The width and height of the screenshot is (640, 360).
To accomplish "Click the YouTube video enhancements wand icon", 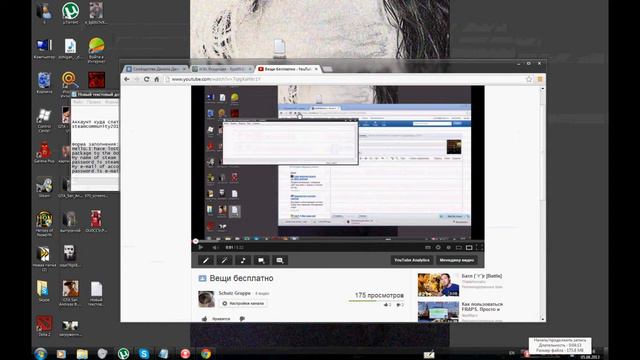I will click(x=224, y=260).
